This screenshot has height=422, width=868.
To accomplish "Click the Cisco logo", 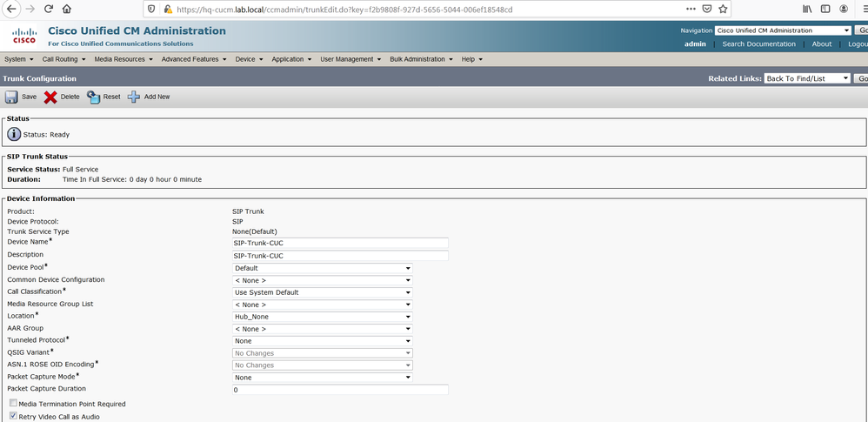I will point(23,36).
